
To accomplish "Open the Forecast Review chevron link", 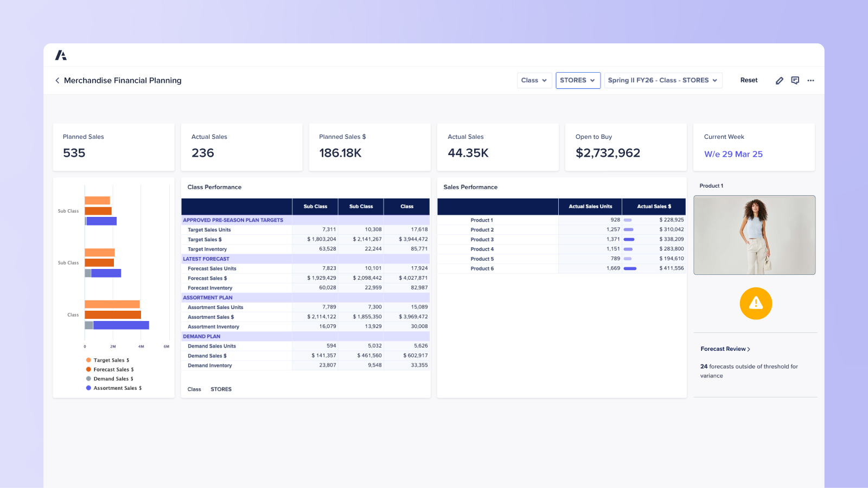I will (x=726, y=349).
